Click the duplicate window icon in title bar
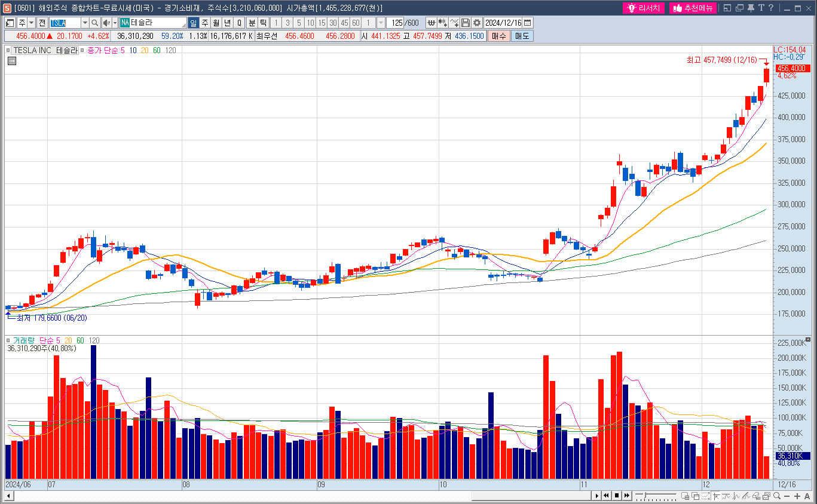Image resolution: width=817 pixels, height=504 pixels. (x=739, y=8)
